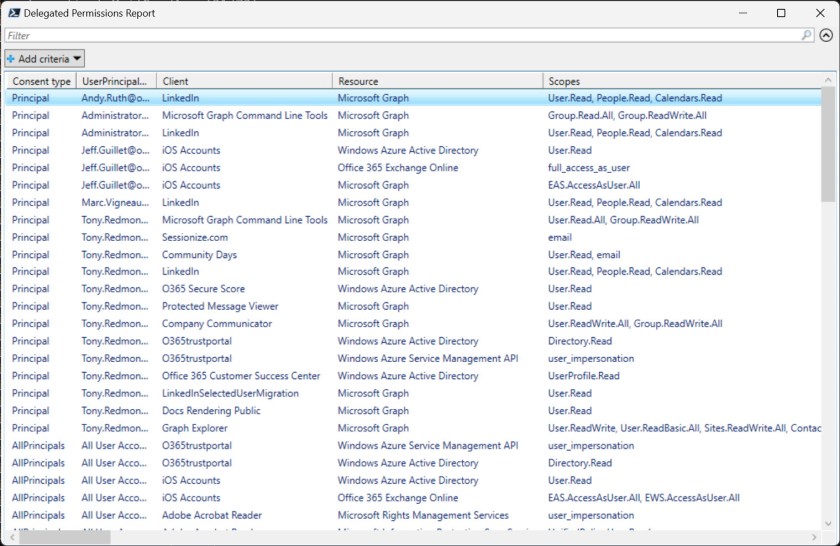
Task: Select the Andy.Ruth LinkedIn row
Action: (414, 98)
